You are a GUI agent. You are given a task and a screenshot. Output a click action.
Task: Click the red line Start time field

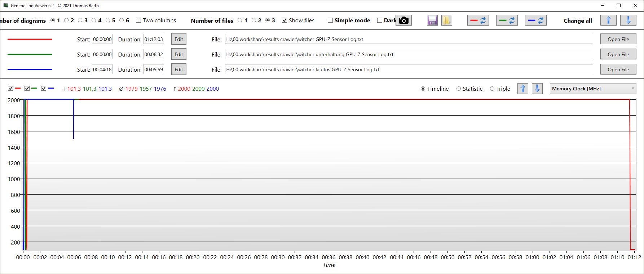pos(102,39)
